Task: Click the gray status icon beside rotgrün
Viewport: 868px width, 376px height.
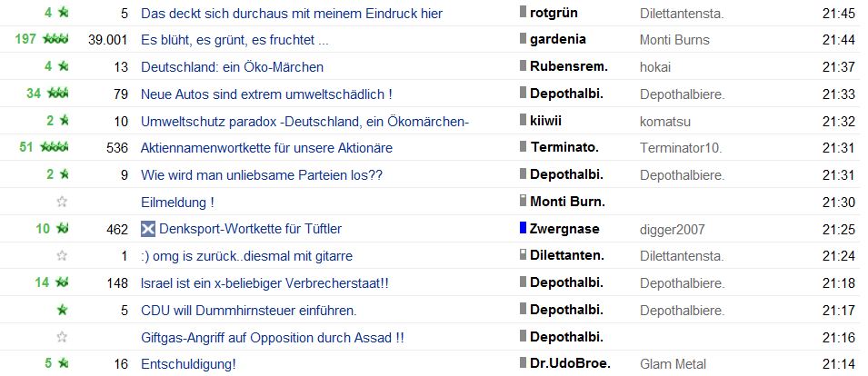Action: [x=523, y=13]
